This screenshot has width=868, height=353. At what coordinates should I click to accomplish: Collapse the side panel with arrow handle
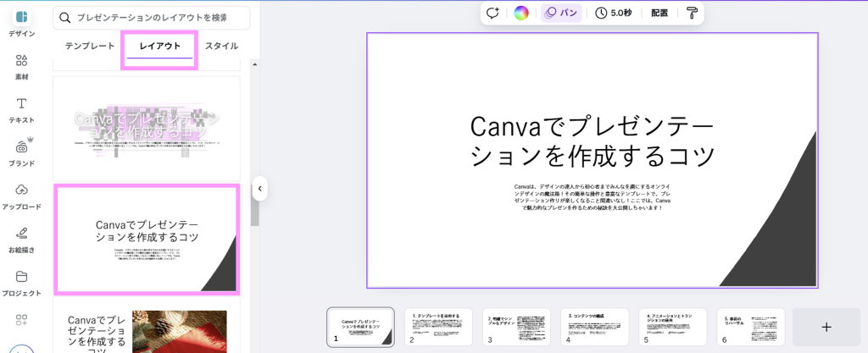[260, 189]
